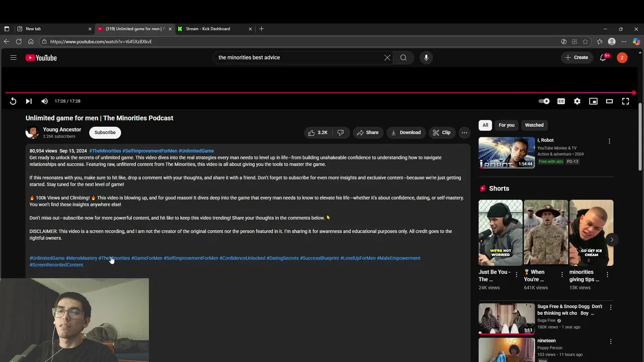Open a new browser tab
This screenshot has width=644, height=362.
tap(261, 29)
